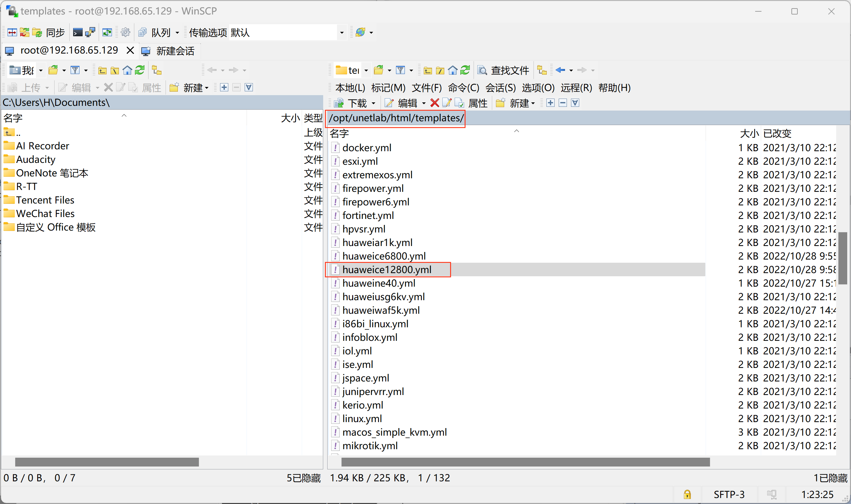Click the remote panel horizontal scrollbar
Image resolution: width=851 pixels, height=504 pixels.
coord(525,462)
